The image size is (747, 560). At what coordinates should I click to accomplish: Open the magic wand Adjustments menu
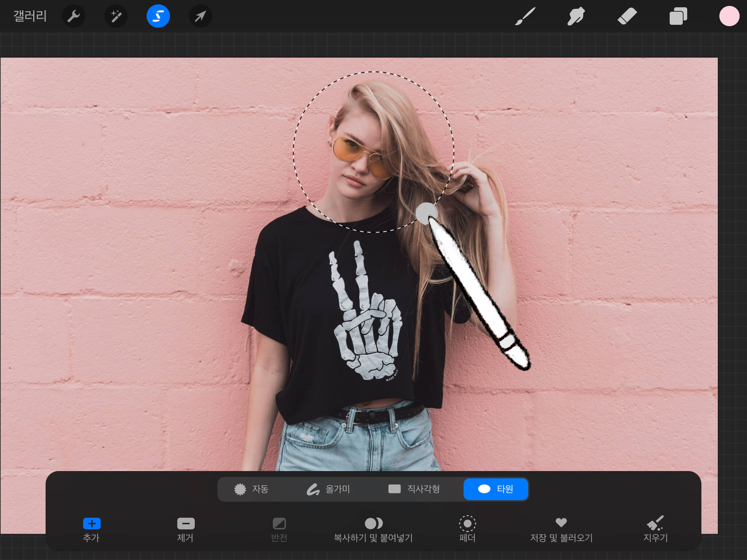point(116,16)
